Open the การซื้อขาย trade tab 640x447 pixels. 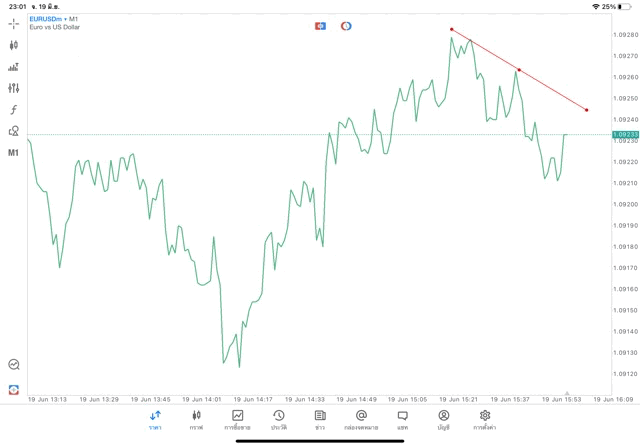point(237,420)
